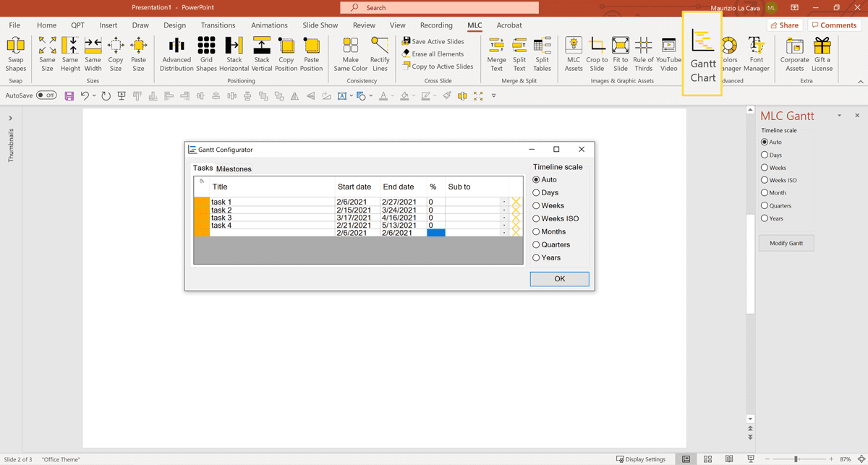Open the File menu

point(14,25)
